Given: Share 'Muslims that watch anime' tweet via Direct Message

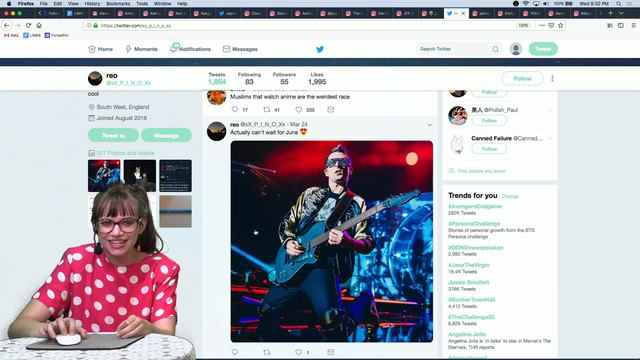Looking at the screenshot, I should point(331,109).
